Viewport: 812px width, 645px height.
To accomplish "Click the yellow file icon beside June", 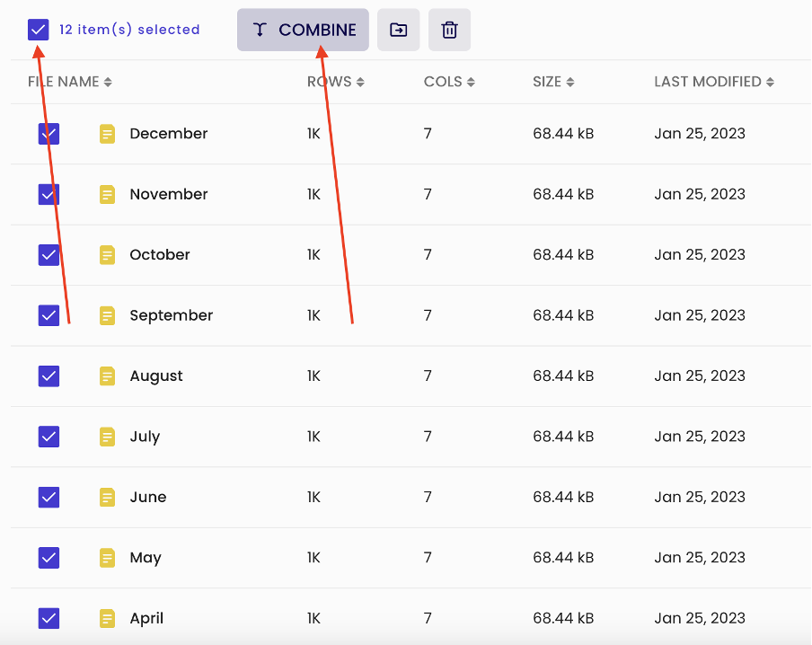I will coord(107,497).
